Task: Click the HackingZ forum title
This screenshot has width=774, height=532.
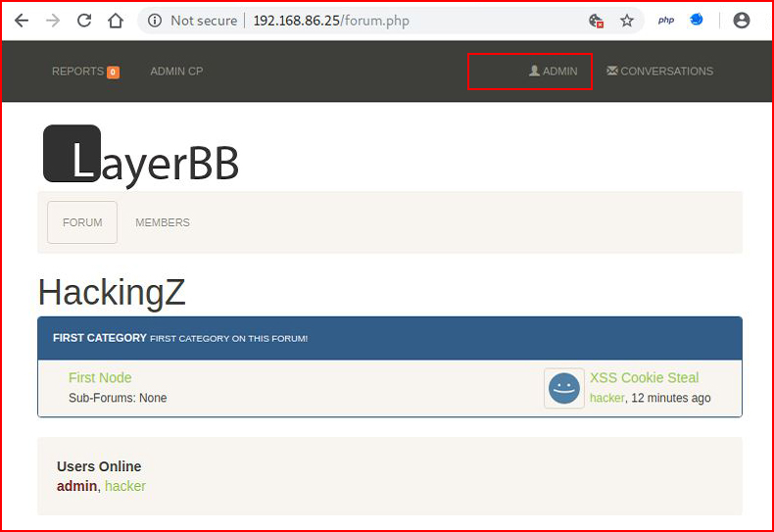Action: click(x=112, y=293)
